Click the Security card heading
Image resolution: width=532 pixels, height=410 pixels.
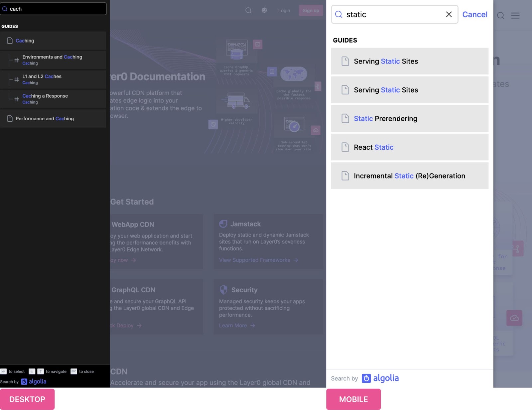click(x=244, y=290)
